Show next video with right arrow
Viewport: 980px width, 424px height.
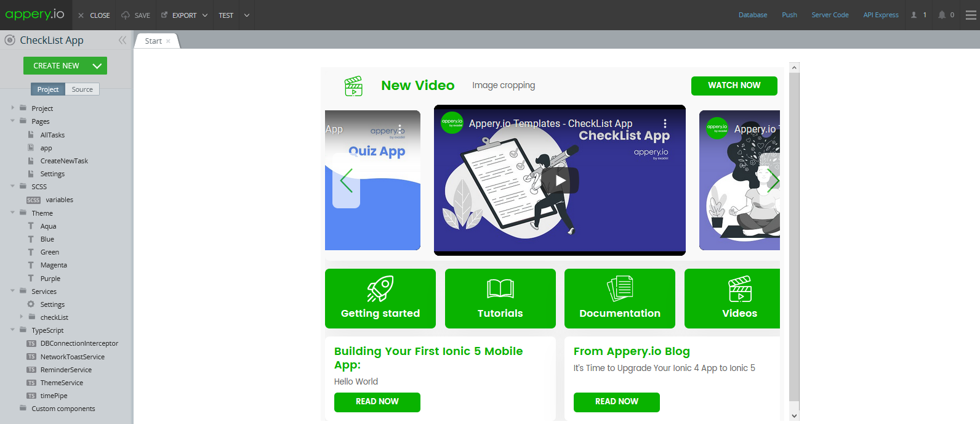(773, 181)
